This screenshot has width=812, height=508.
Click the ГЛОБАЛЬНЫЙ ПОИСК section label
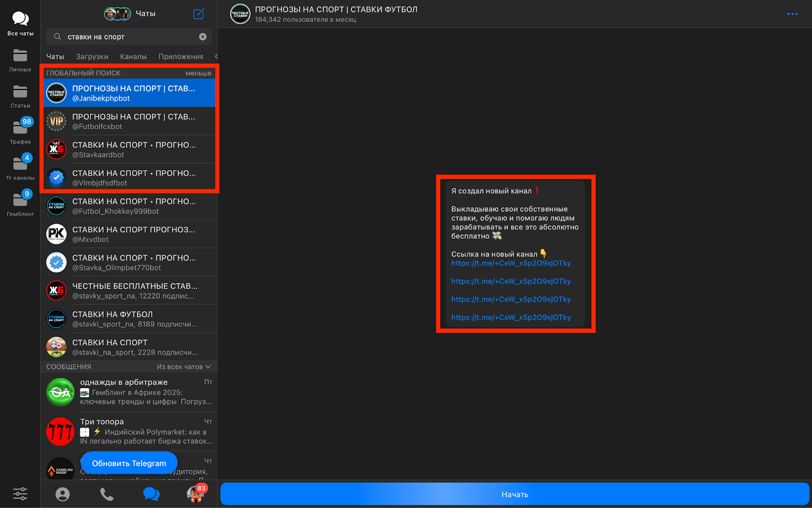pos(83,73)
